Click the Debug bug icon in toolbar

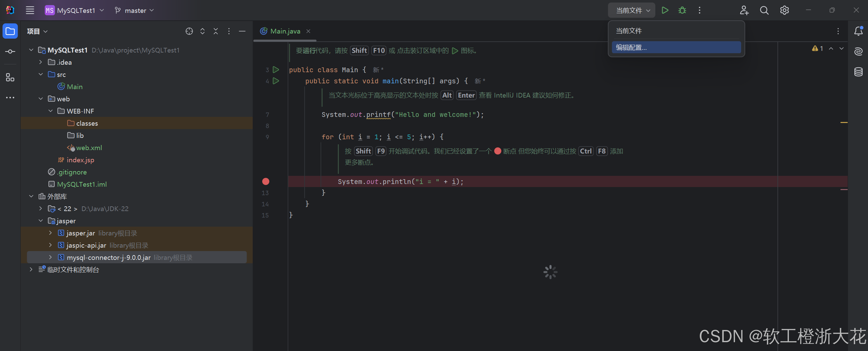[682, 10]
